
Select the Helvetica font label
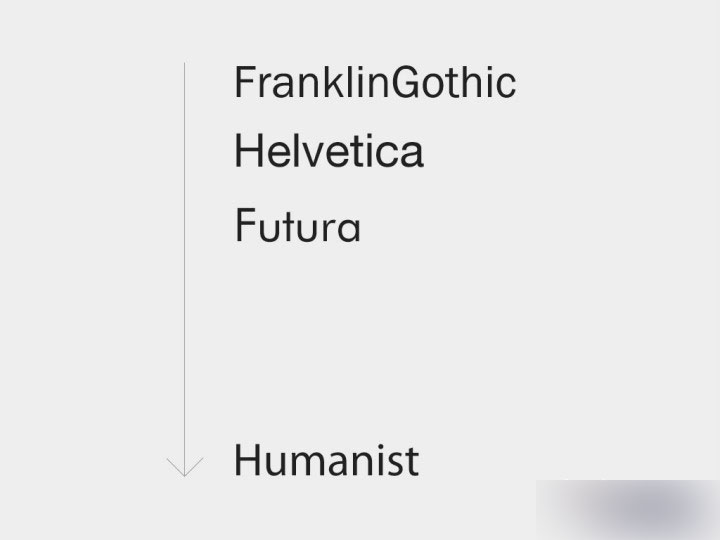(329, 151)
